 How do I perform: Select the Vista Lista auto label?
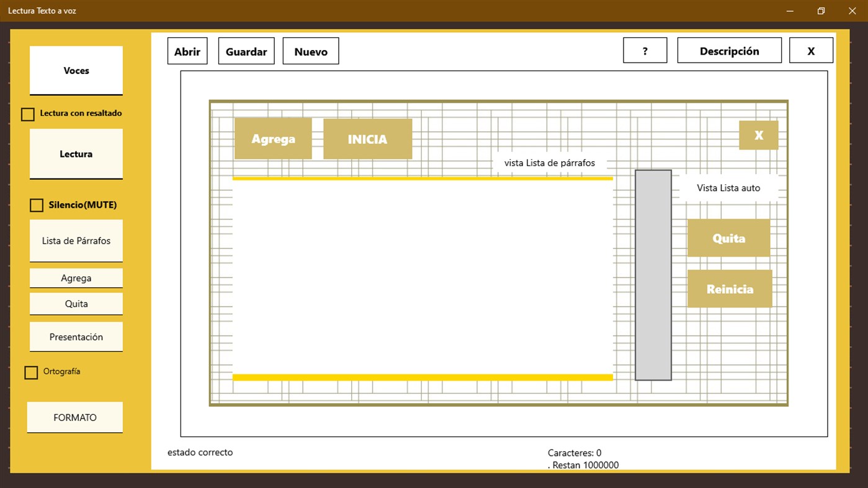[x=728, y=188]
